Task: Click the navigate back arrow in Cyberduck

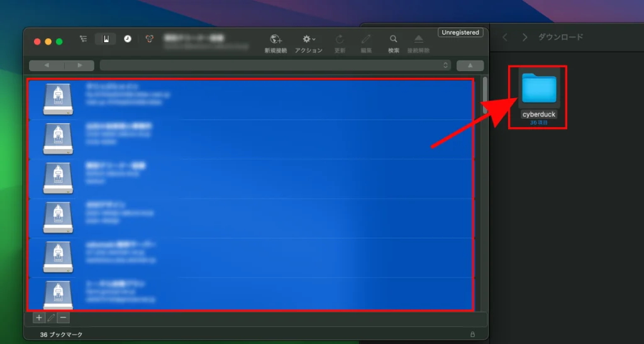Action: click(x=46, y=65)
